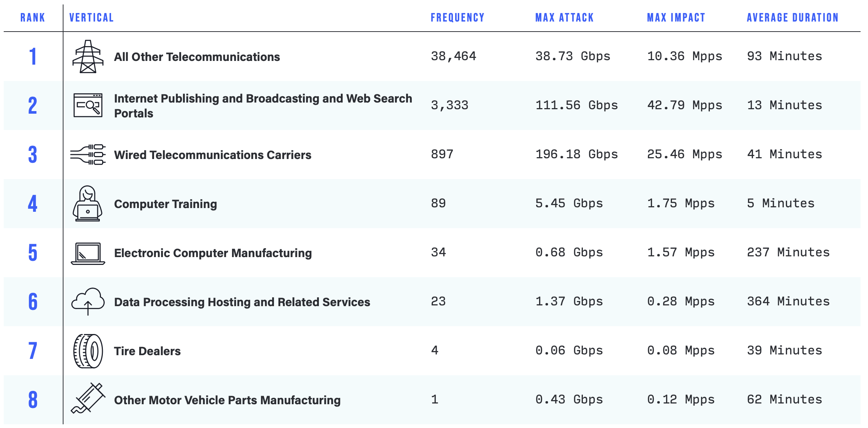Click the RANK column header

[33, 17]
